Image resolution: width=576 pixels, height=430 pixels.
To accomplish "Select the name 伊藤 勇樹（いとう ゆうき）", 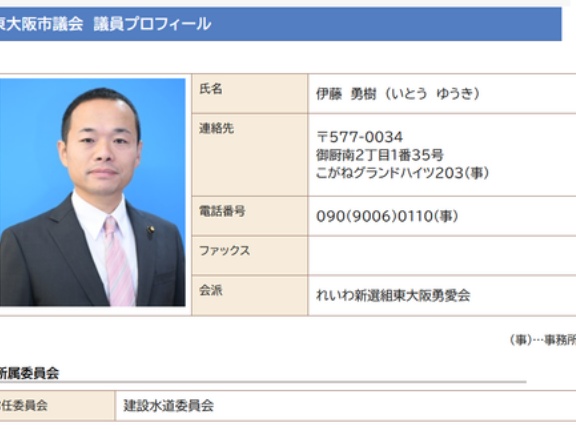I will pyautogui.click(x=398, y=94).
